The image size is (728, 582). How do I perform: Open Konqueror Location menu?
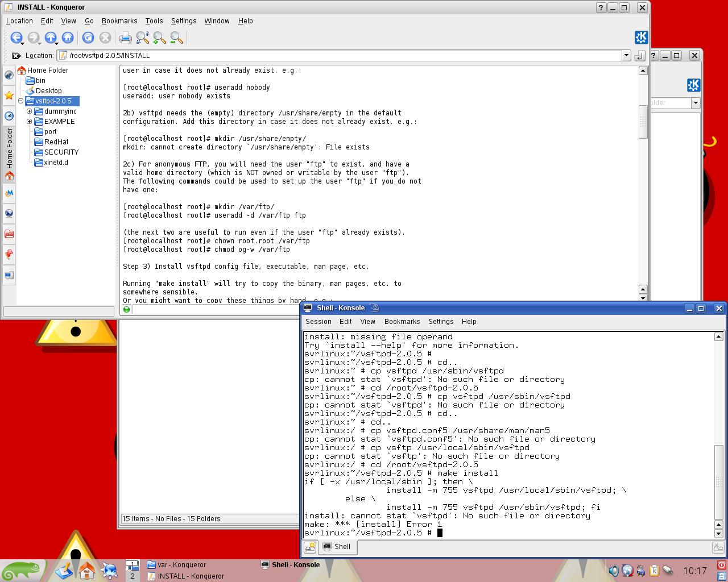19,21
